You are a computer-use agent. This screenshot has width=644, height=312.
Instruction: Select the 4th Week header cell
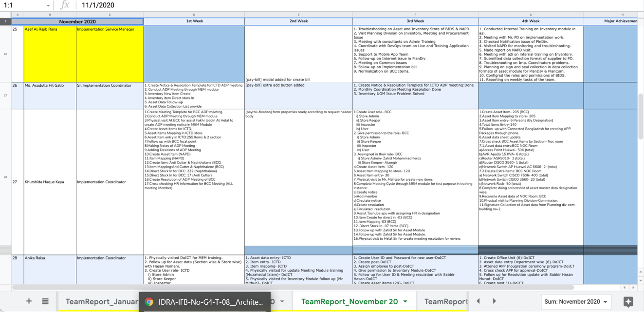531,21
